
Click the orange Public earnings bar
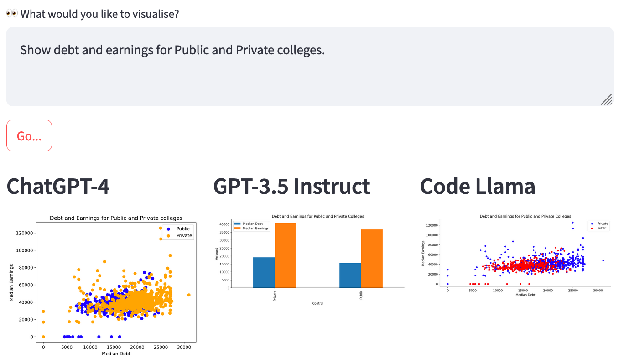coord(372,259)
